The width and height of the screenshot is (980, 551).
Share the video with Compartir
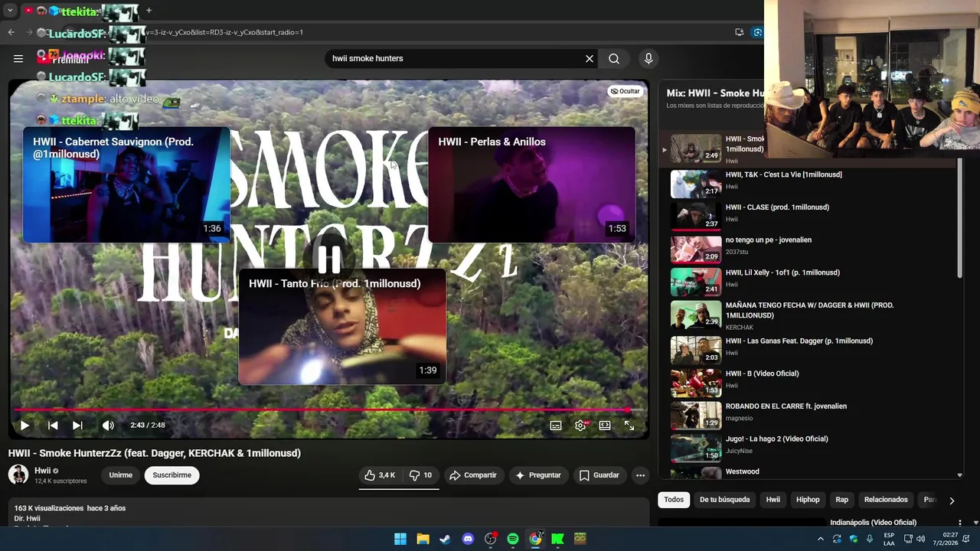(472, 475)
